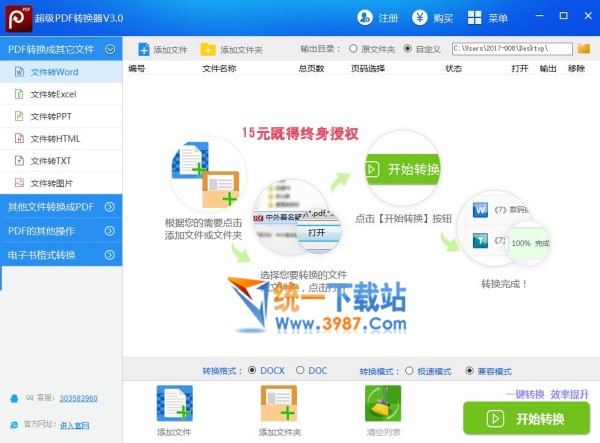Screen dimensions: 600x443
Task: Click the output directory path field
Action: [x=512, y=49]
